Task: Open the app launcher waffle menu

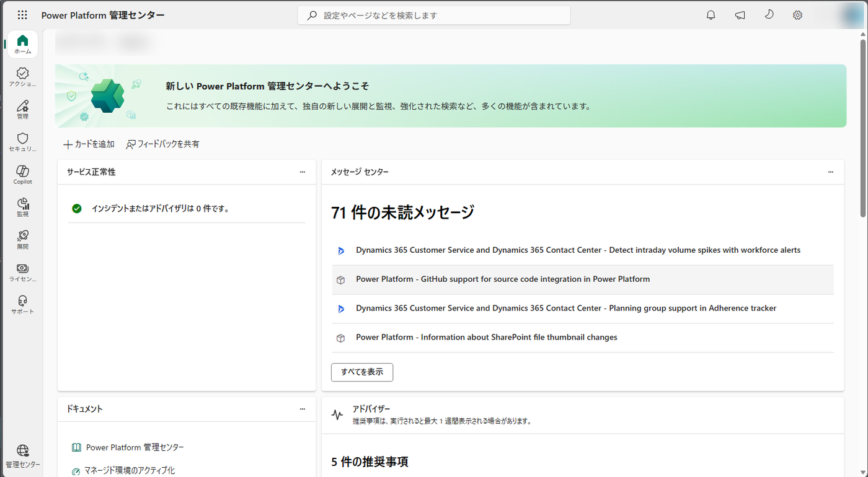Action: (22, 15)
